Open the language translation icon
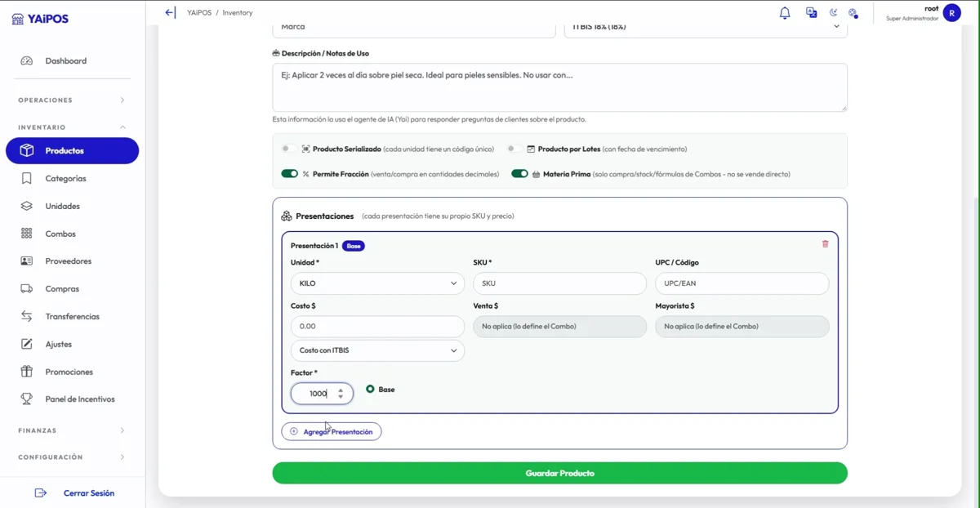This screenshot has width=980, height=508. click(811, 13)
